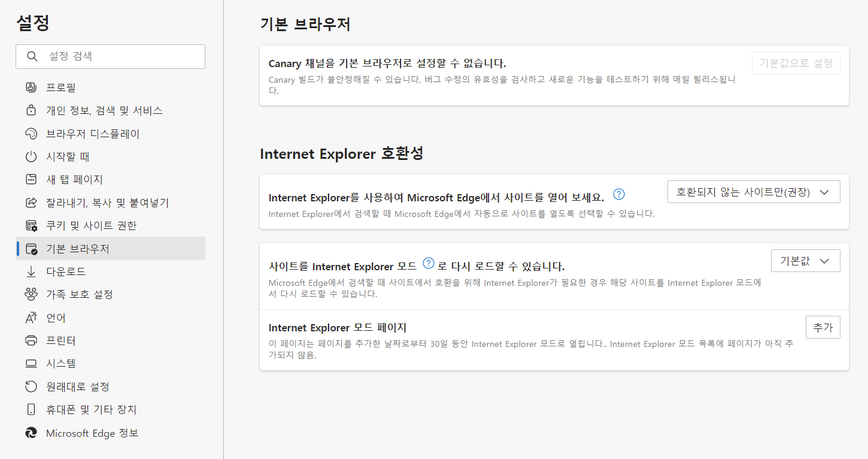Go to 개인 정보, 검색 및 서비스

(110, 111)
